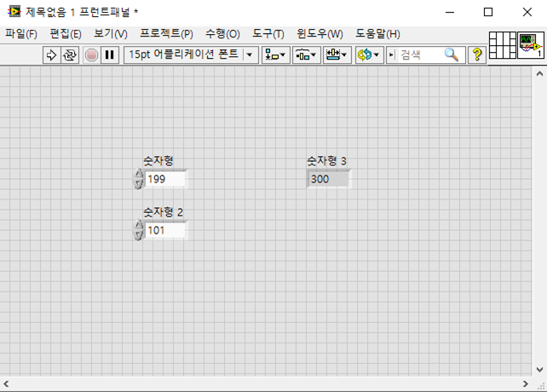Open the 도움말(H) menu
Screen dimensions: 547x392
tap(377, 34)
